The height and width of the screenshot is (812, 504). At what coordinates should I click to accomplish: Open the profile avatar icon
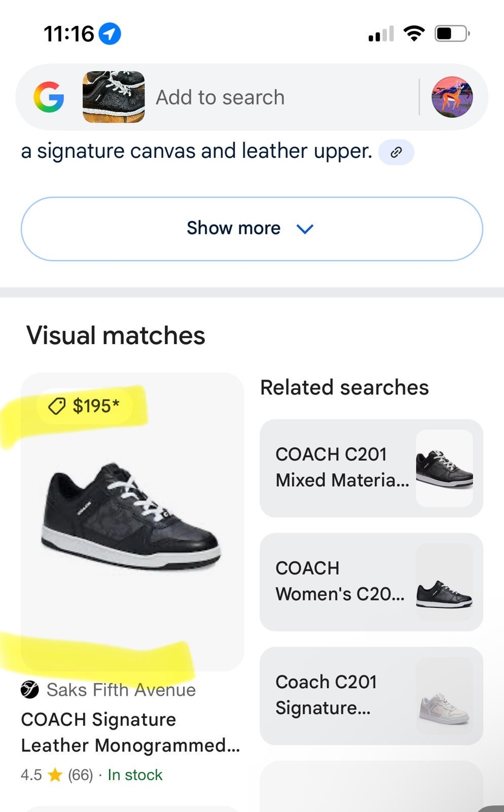452,97
